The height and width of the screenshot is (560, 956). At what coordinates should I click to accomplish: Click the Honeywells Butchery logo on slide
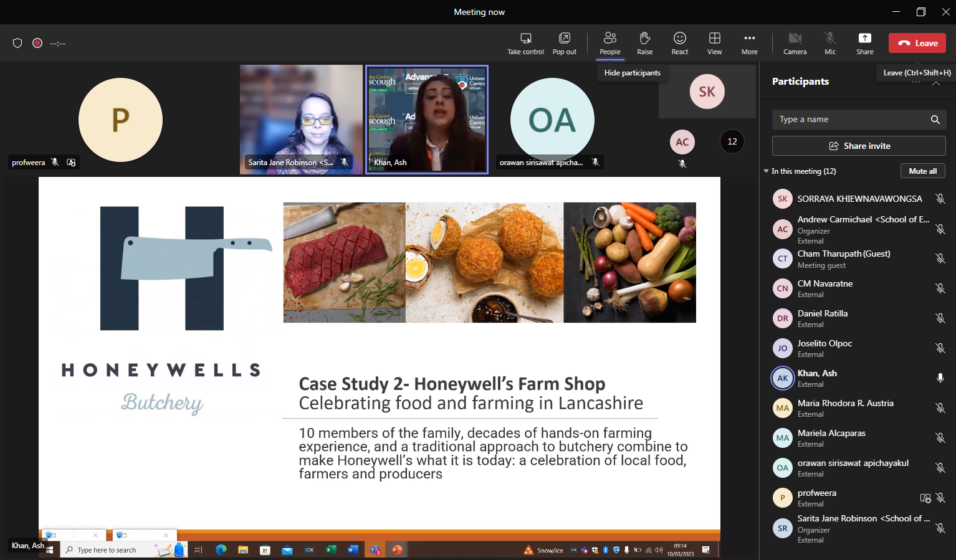point(162,309)
